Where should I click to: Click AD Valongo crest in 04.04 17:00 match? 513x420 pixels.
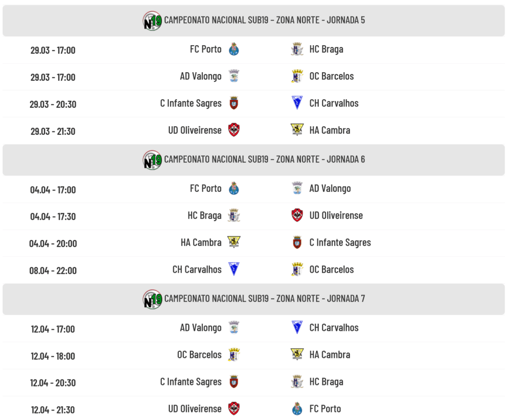tap(297, 188)
